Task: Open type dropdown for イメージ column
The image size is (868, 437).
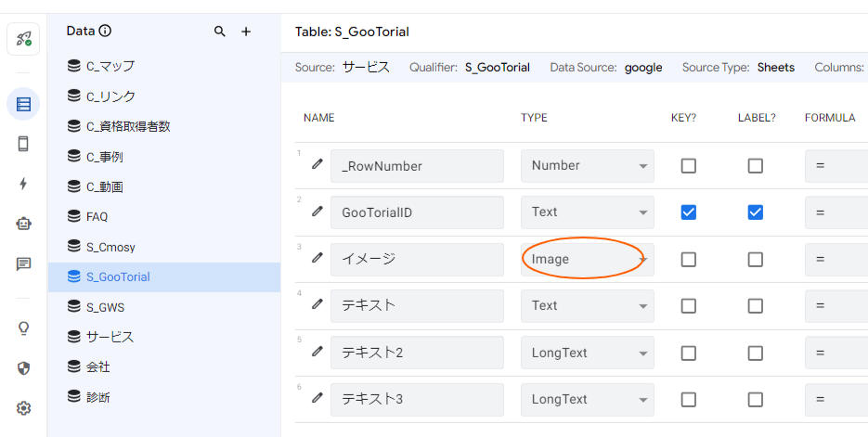Action: click(587, 259)
